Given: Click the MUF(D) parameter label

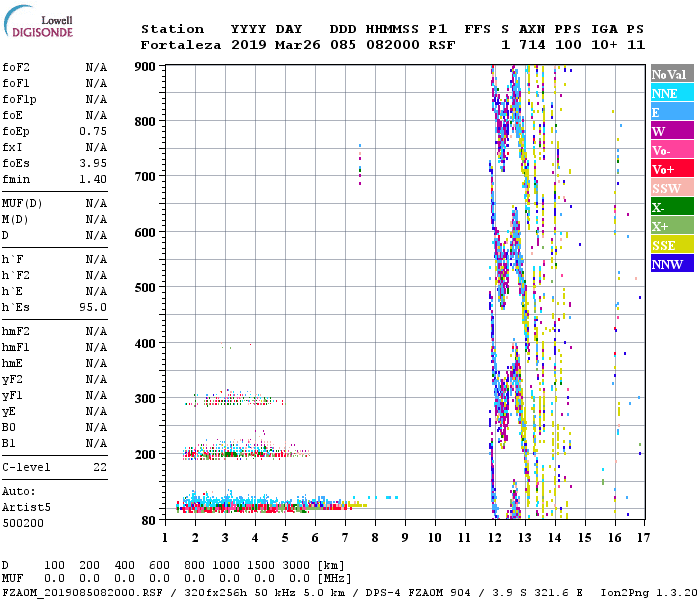Looking at the screenshot, I should coord(22,204).
